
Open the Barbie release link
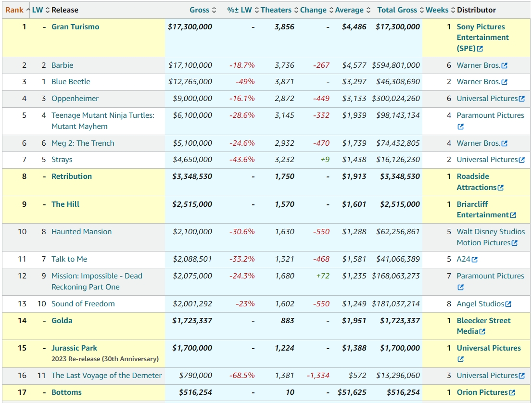(62, 65)
